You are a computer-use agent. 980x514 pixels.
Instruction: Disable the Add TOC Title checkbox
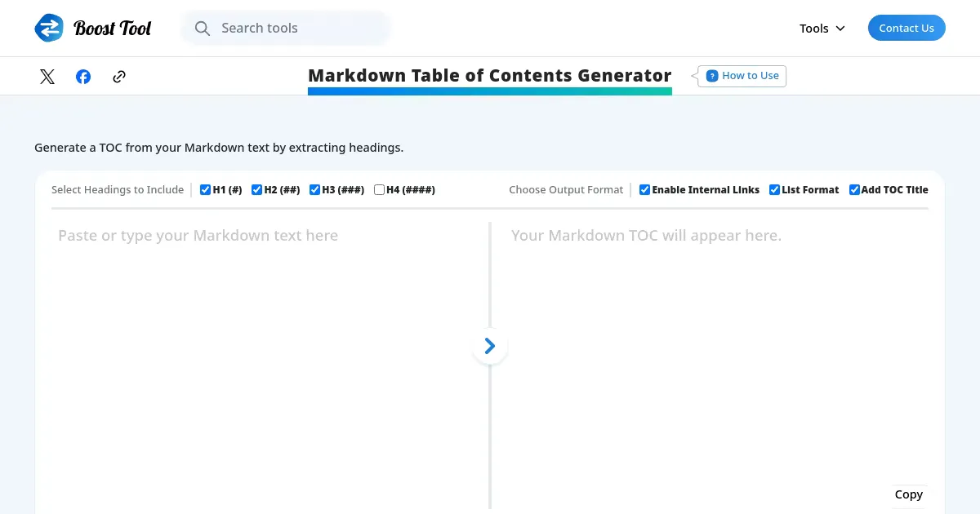click(855, 190)
